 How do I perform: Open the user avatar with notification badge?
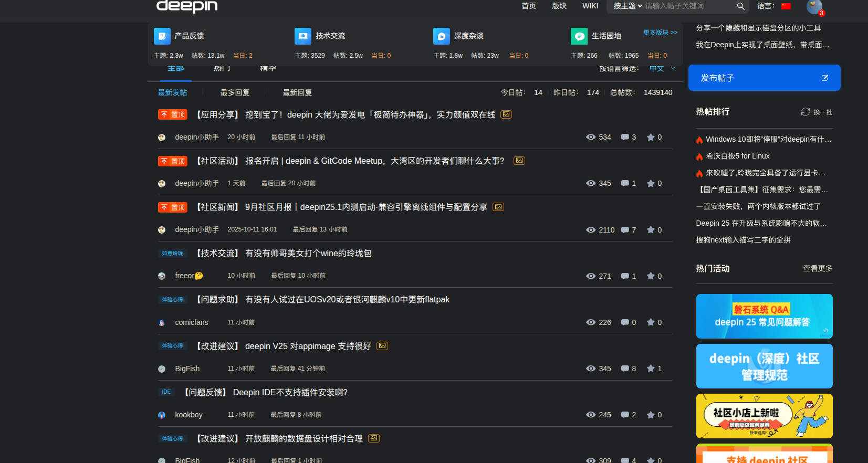pos(814,7)
